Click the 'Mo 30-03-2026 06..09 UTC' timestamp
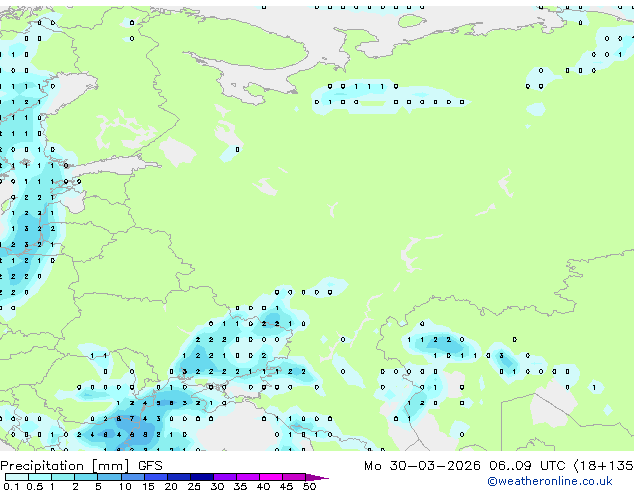The image size is (634, 490). pos(465,466)
